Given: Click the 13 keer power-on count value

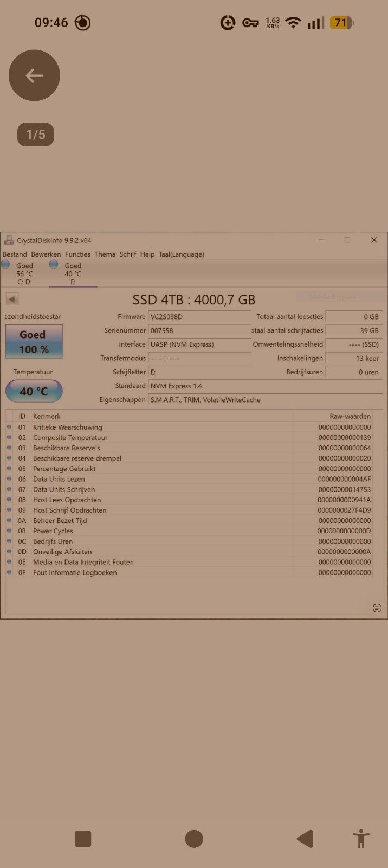Looking at the screenshot, I should tap(354, 358).
